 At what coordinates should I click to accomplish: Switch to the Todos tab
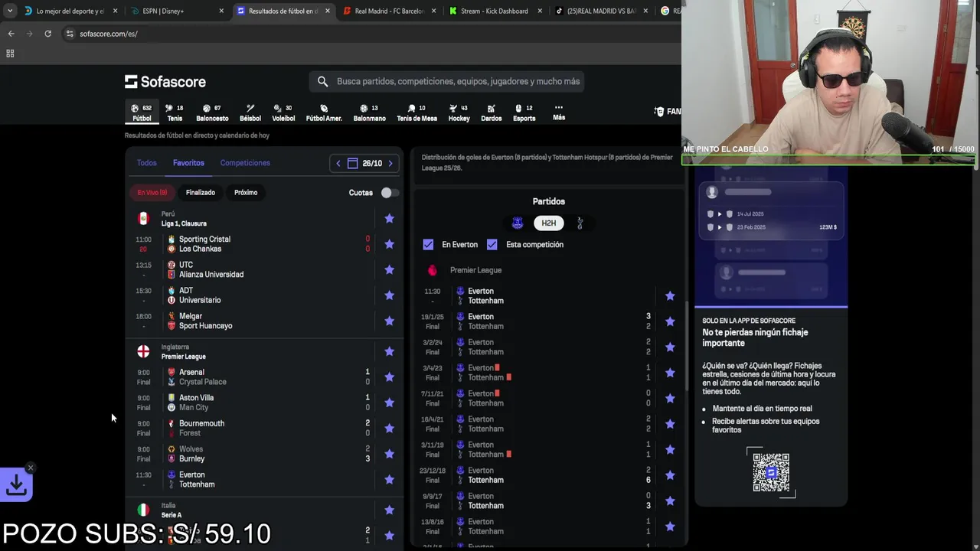pos(146,163)
